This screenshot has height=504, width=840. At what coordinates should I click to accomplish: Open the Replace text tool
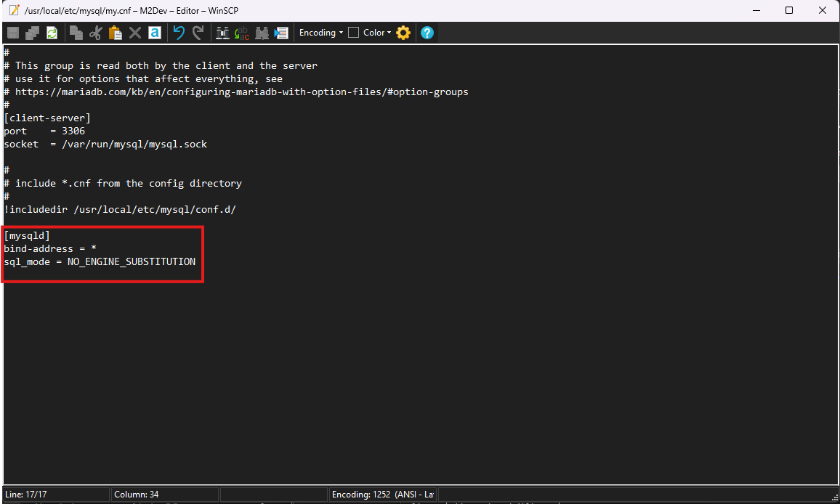(x=242, y=33)
